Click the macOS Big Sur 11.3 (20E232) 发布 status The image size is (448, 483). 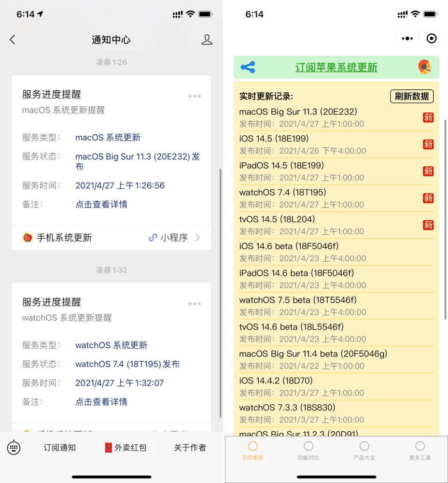[x=138, y=161]
